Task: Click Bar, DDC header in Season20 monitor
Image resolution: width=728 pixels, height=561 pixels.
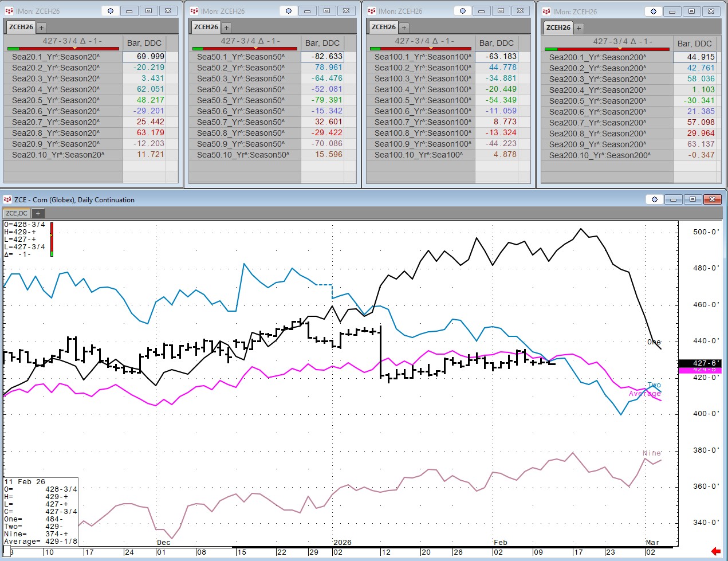Action: point(144,43)
